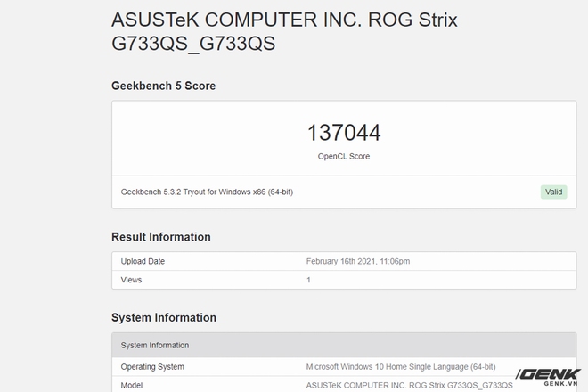Click the System Information section heading
The image size is (588, 392).
(x=164, y=318)
